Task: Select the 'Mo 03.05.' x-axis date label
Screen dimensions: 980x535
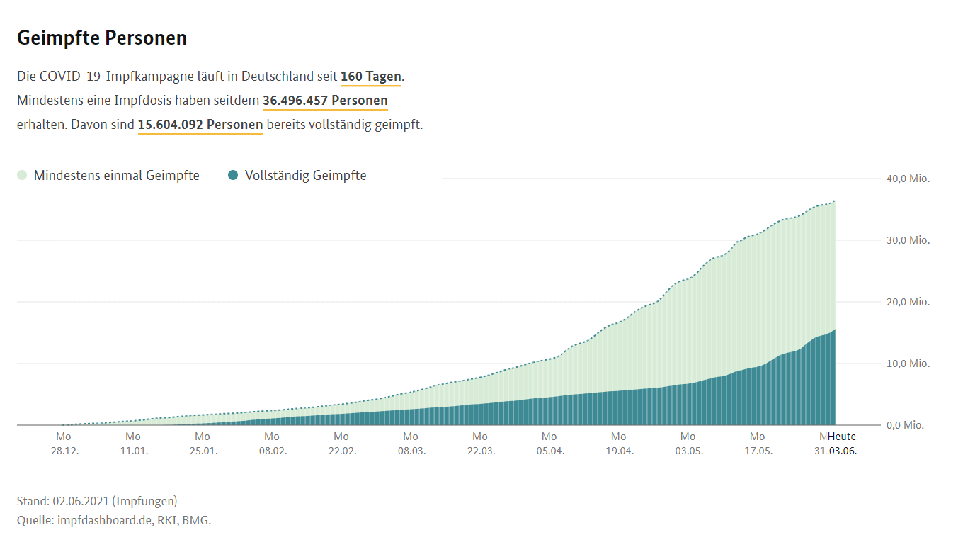Action: point(688,444)
